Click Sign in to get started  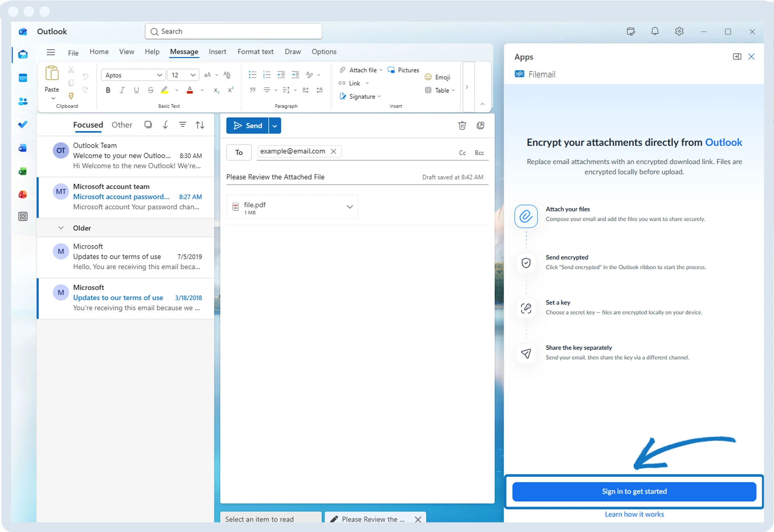634,491
